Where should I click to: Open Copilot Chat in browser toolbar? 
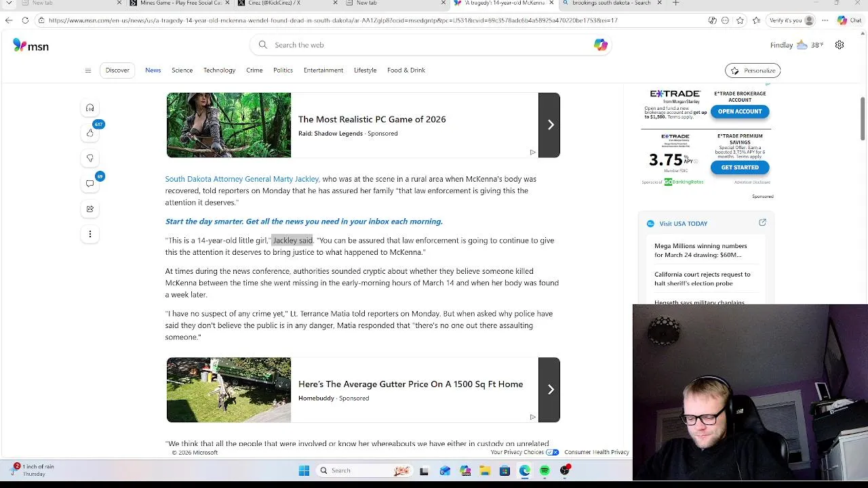click(x=848, y=20)
